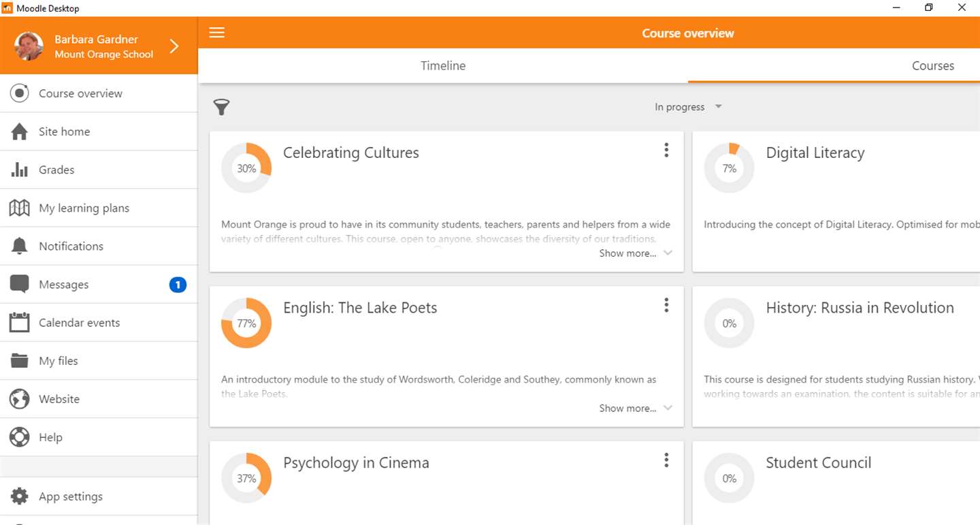Image resolution: width=980 pixels, height=525 pixels.
Task: Open the In progress dropdown
Action: point(687,107)
